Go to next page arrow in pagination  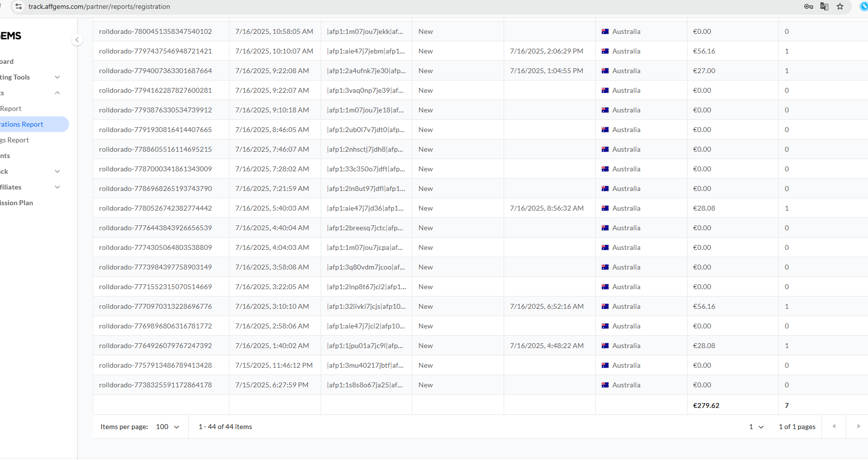pyautogui.click(x=858, y=426)
